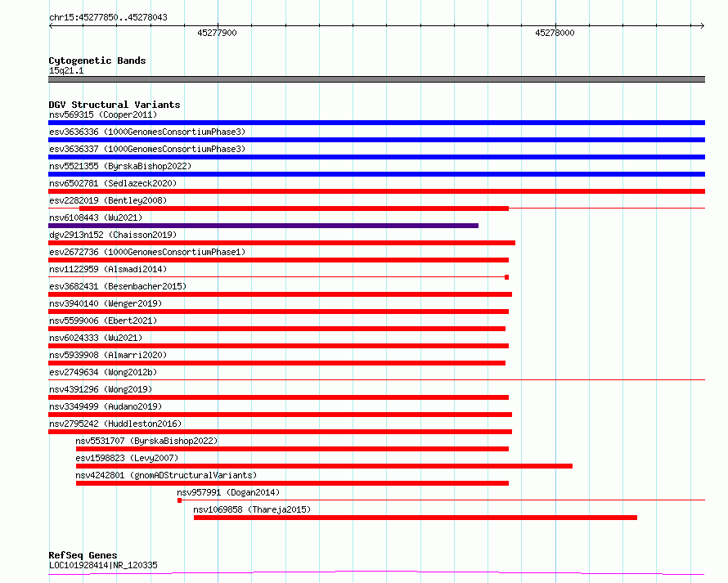Screen dimensions: 728x583
Task: Select the nsv5531707 red bar
Action: [x=292, y=449]
